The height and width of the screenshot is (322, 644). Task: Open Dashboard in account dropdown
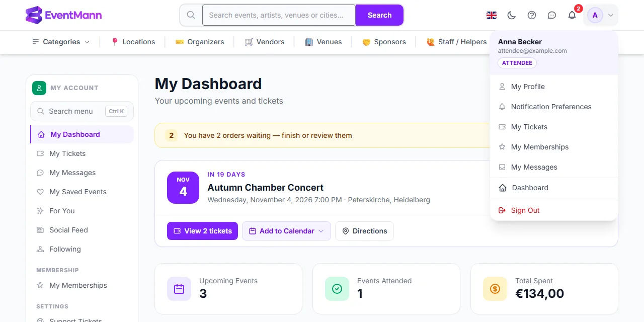tap(553, 188)
